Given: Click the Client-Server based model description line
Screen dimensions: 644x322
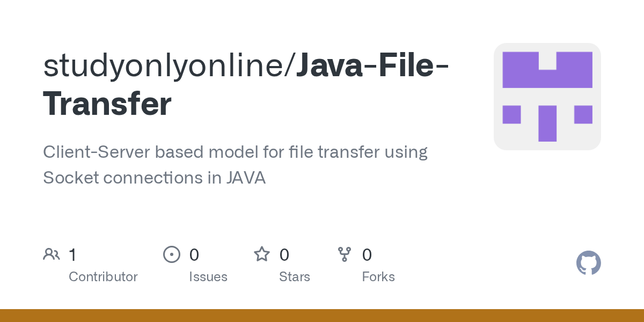Looking at the screenshot, I should click(x=235, y=152).
